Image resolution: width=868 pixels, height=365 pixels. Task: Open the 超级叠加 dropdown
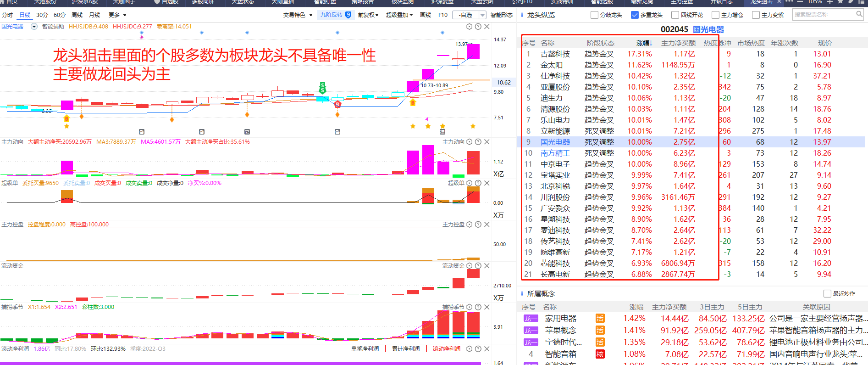click(x=399, y=15)
